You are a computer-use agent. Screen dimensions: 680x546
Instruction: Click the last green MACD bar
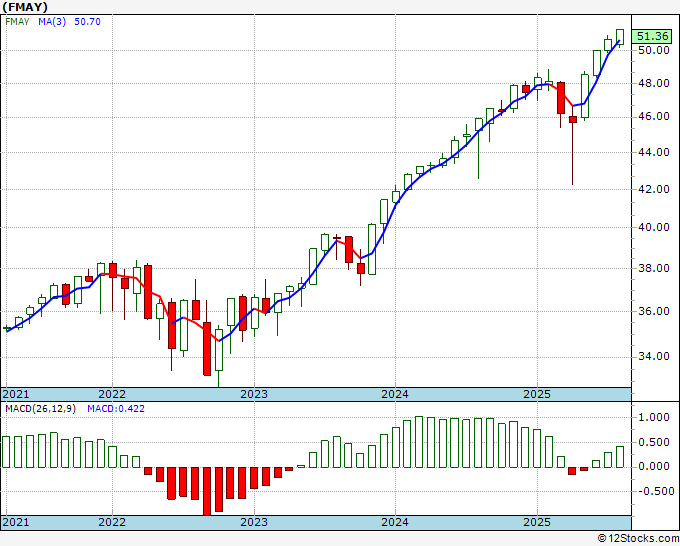tap(620, 457)
